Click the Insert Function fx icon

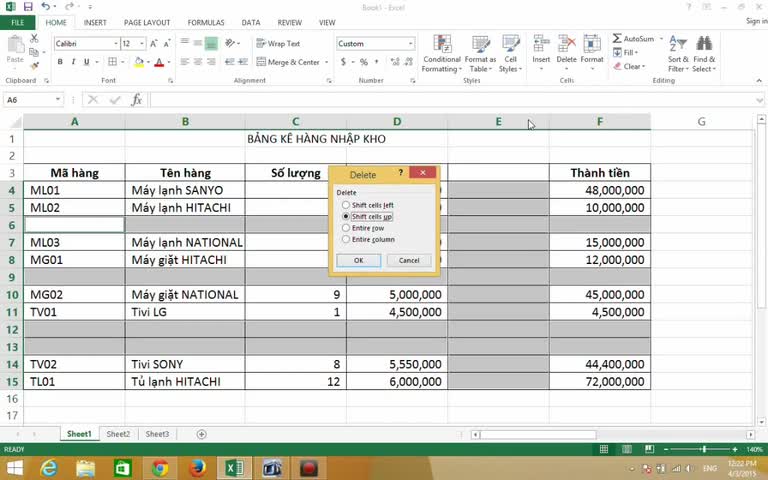click(x=137, y=100)
